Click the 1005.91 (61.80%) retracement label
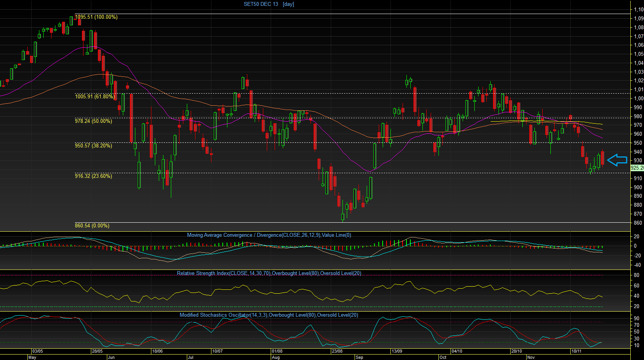Image resolution: width=644 pixels, height=360 pixels. point(94,96)
